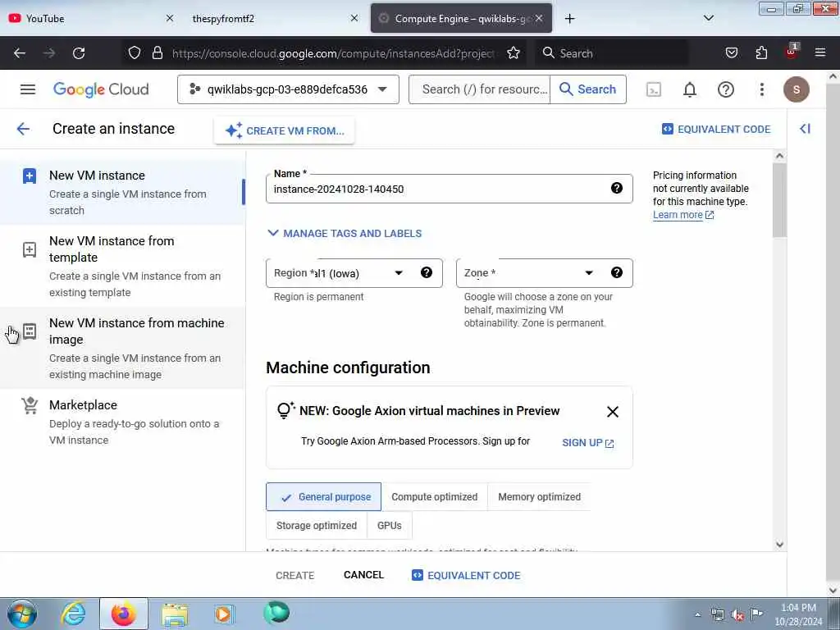This screenshot has width=840, height=630.
Task: Select the General purpose machine family
Action: [x=323, y=496]
